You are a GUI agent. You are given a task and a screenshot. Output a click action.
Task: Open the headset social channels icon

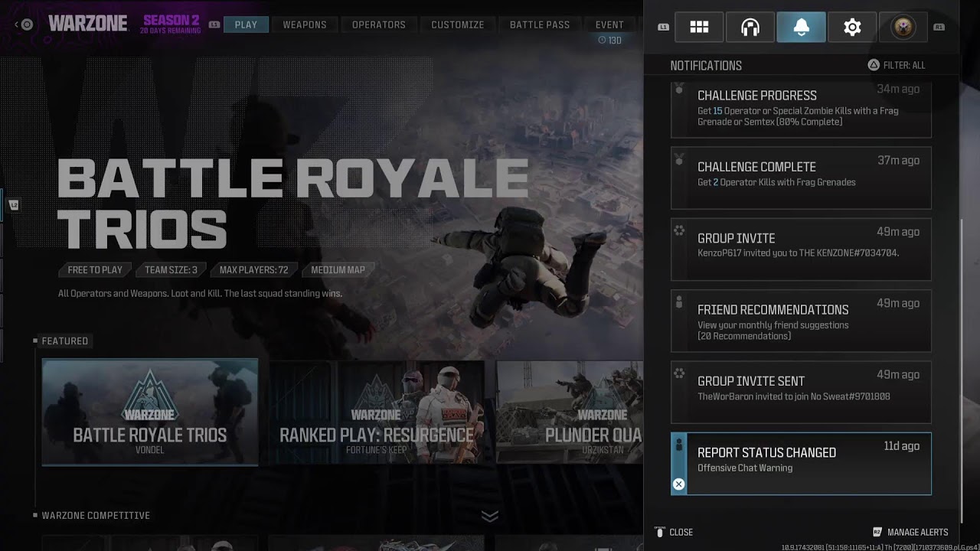point(750,28)
